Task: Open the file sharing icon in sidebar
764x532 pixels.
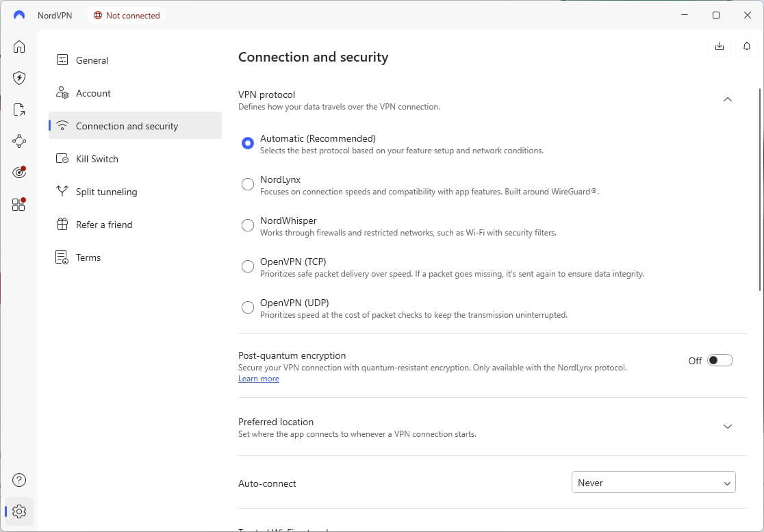Action: [x=19, y=110]
